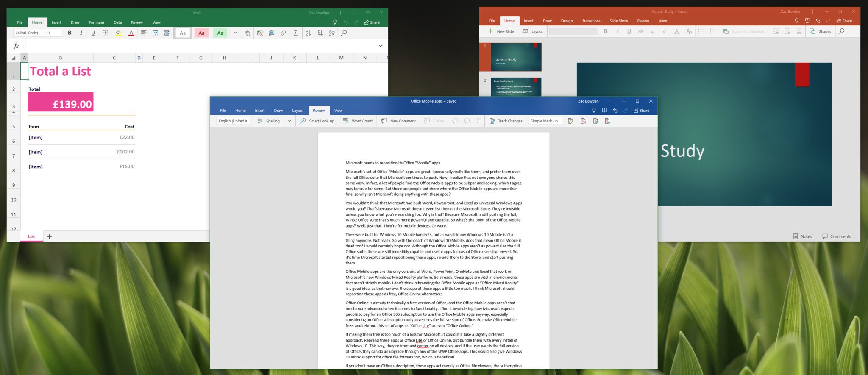Toggle Track Changes in Word
This screenshot has height=375, width=868.
tap(506, 121)
